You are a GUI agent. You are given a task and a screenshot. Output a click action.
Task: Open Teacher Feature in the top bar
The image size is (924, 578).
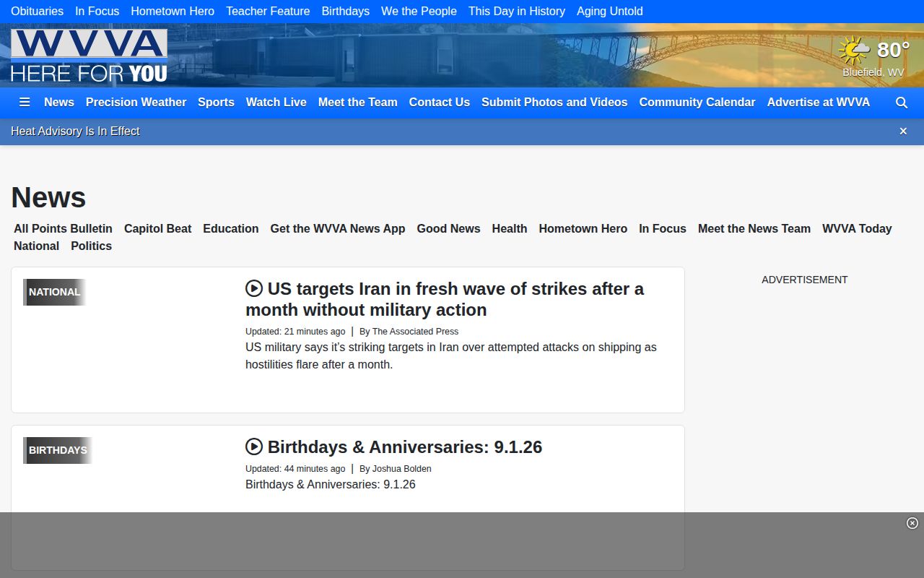(268, 12)
